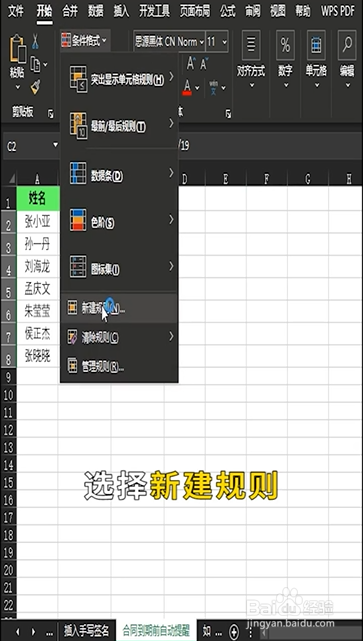Switch to the 数据 ribbon tab
Viewport: 363px width, 641px height.
click(x=96, y=11)
